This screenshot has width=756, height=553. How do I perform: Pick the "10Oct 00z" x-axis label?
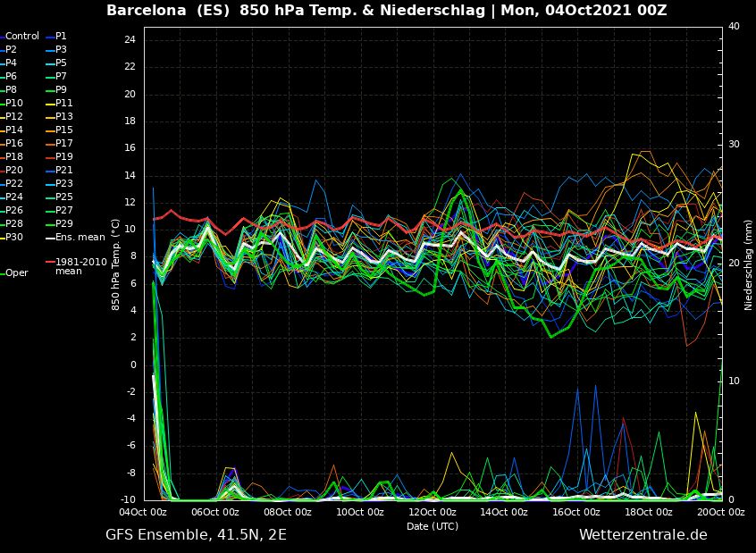[359, 512]
